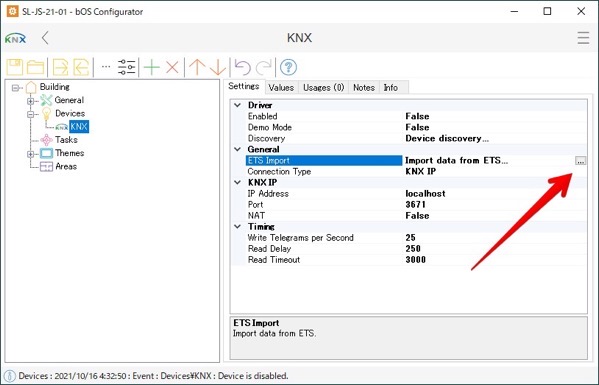Click the Device discovery... value
Image resolution: width=599 pixels, height=385 pixels.
tap(447, 138)
